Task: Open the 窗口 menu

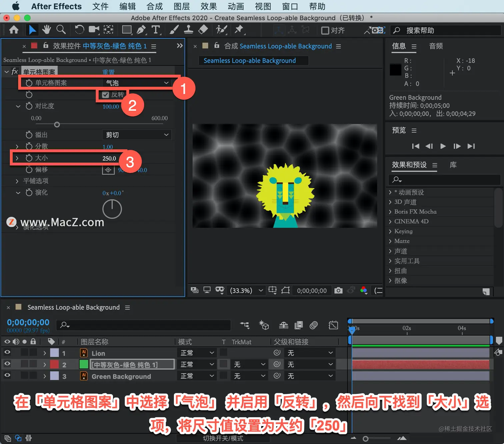Action: 290,6
